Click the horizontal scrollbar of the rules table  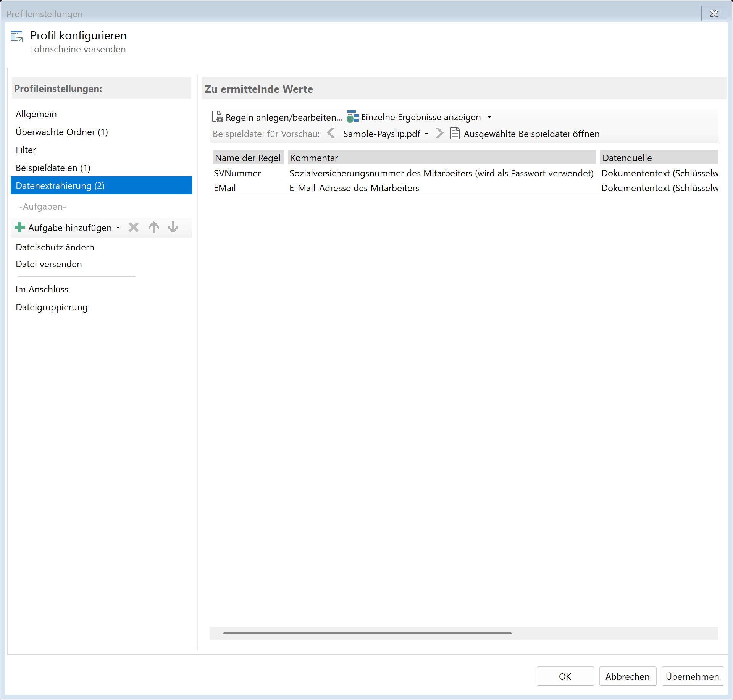[x=367, y=633]
